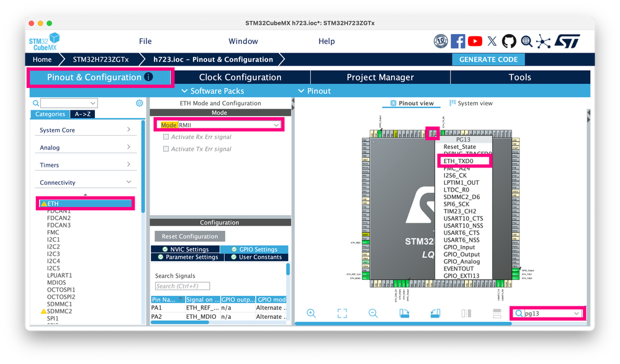Go to Home breadcrumb
The height and width of the screenshot is (364, 620).
point(42,60)
